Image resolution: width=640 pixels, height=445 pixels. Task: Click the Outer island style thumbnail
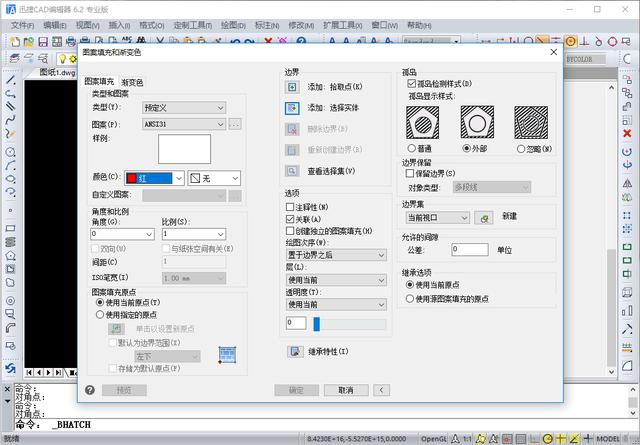click(477, 122)
